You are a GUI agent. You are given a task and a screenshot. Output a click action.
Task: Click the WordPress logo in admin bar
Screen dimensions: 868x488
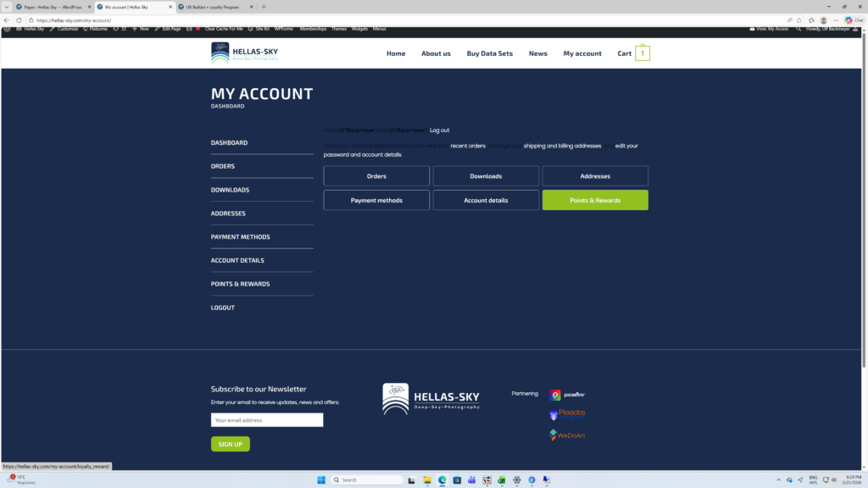[x=7, y=29]
